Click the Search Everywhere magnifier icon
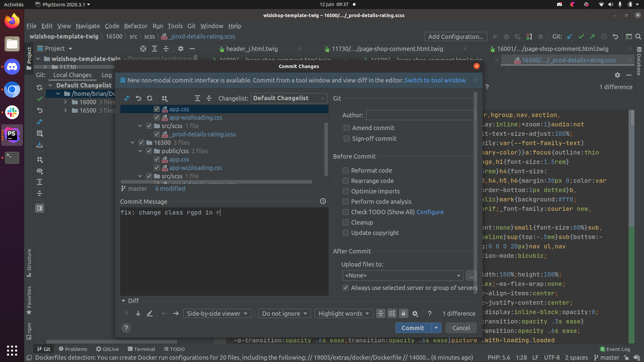 coord(638,37)
